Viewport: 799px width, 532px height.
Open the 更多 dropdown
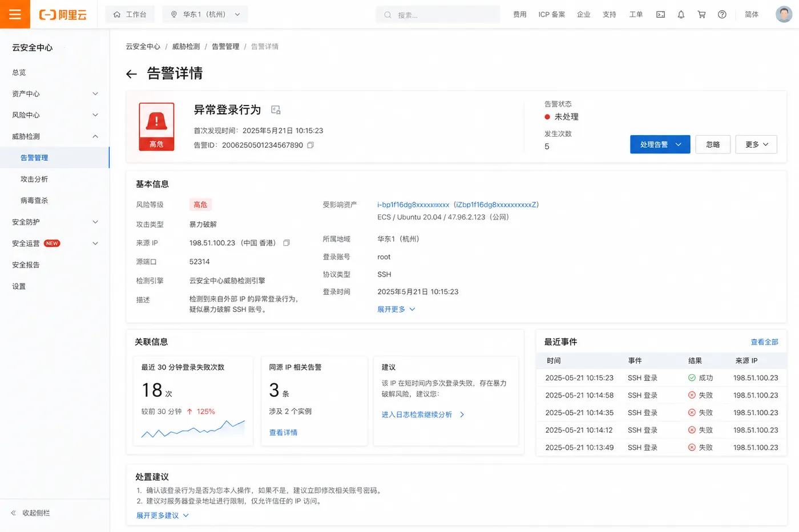click(x=757, y=145)
